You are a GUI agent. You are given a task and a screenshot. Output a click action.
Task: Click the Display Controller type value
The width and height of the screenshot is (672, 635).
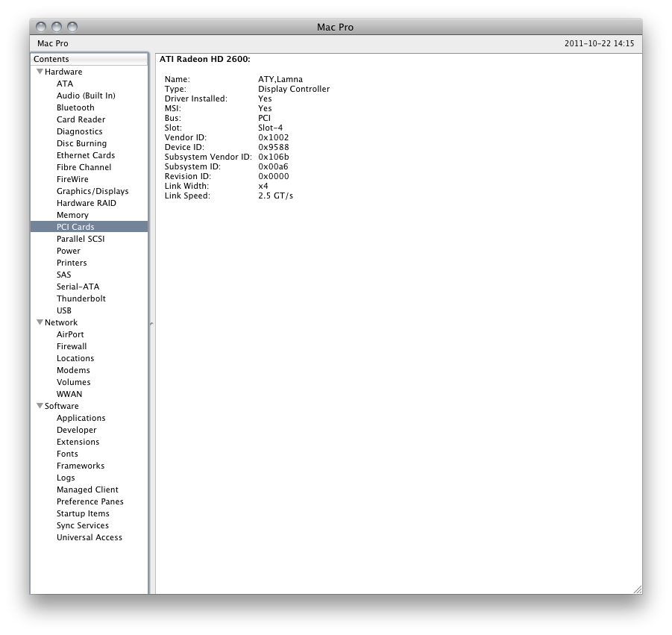pos(294,90)
